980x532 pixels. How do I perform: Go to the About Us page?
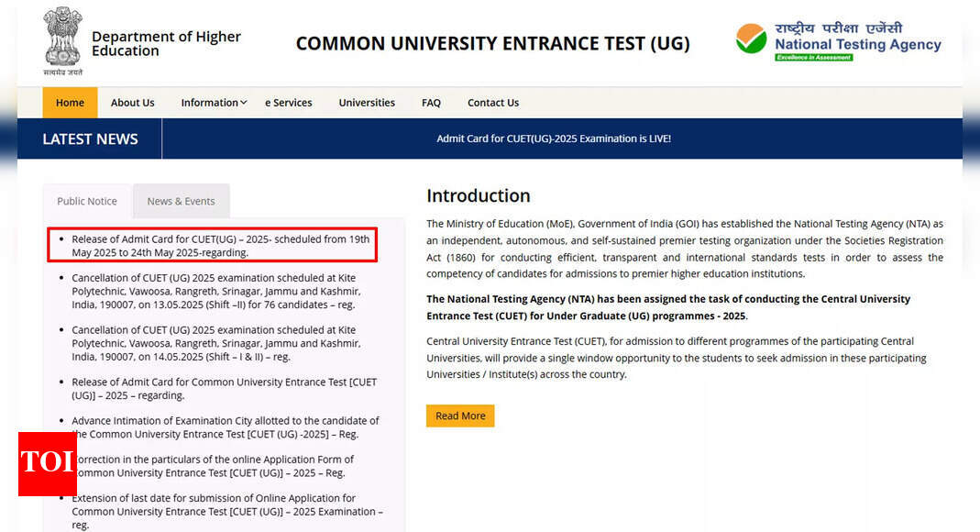click(132, 103)
